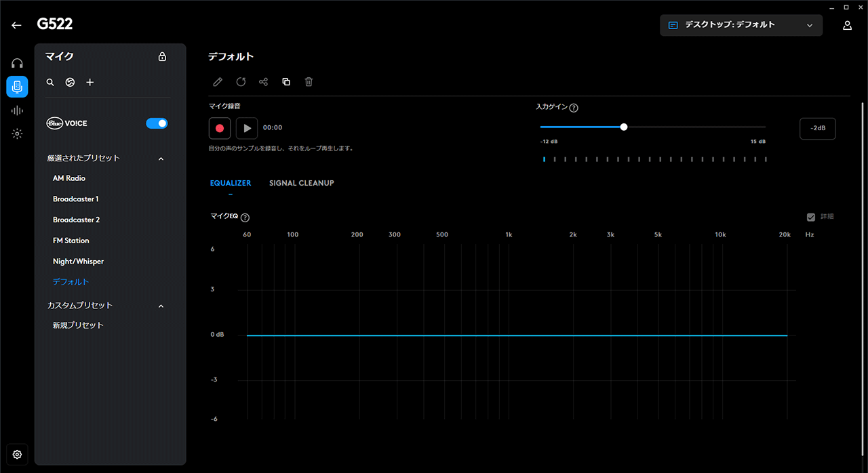Screen dimensions: 868x473
Task: Open the equalizer waveform sidebar icon
Action: pyautogui.click(x=17, y=110)
